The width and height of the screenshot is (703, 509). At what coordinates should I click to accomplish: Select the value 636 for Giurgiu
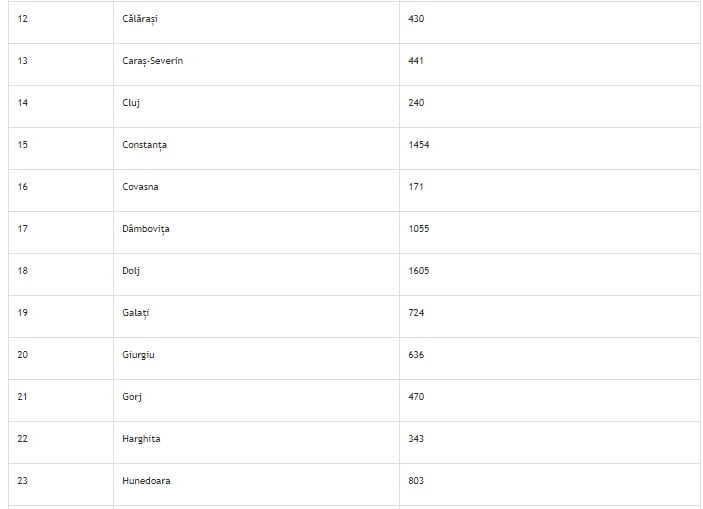416,355
